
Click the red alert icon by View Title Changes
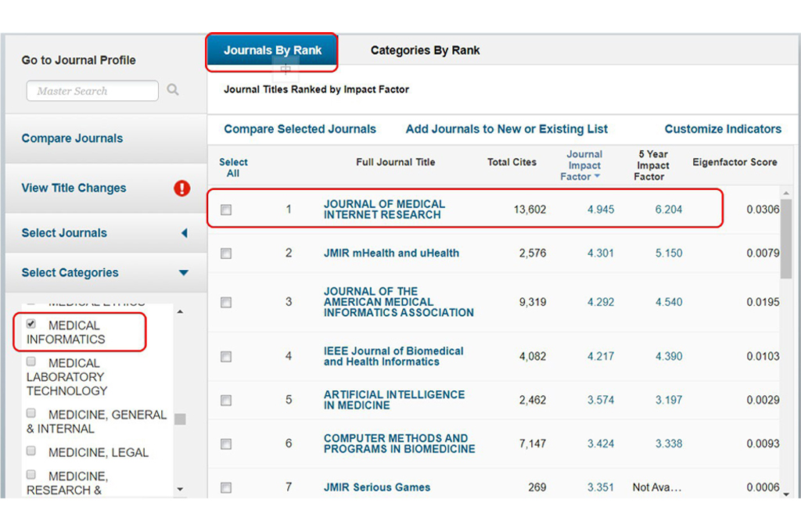[182, 188]
